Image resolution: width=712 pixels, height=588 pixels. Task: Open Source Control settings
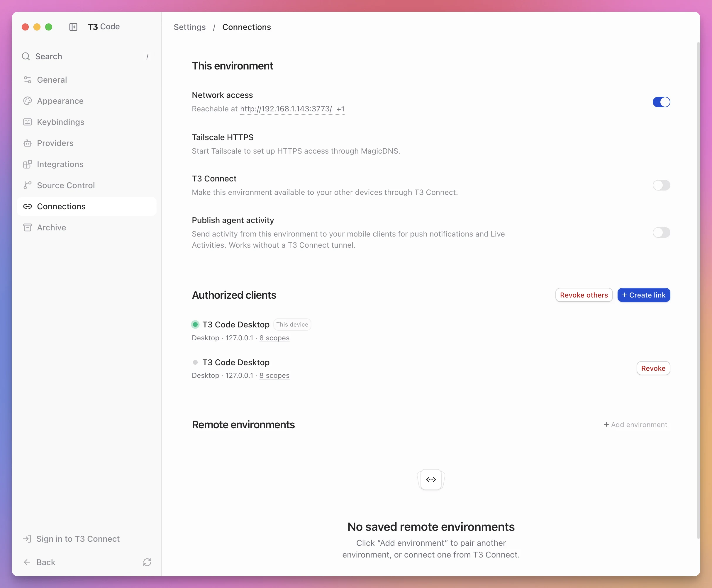(87, 185)
